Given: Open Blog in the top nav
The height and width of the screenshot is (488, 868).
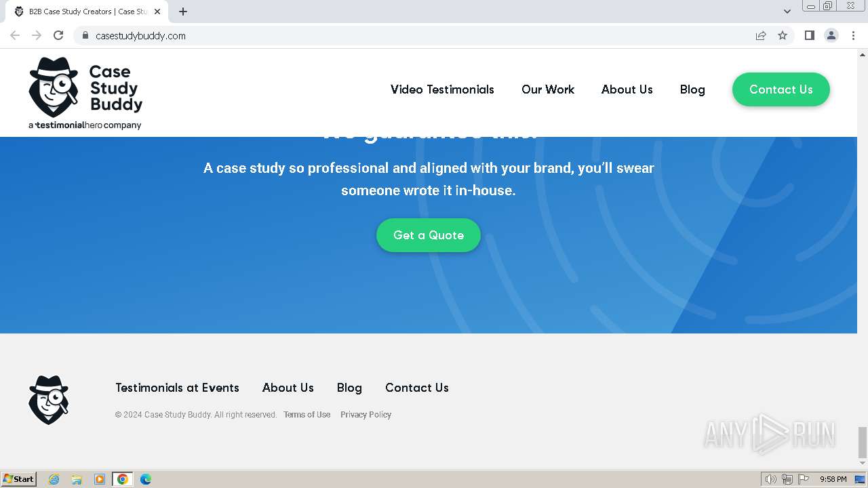Looking at the screenshot, I should click(692, 89).
